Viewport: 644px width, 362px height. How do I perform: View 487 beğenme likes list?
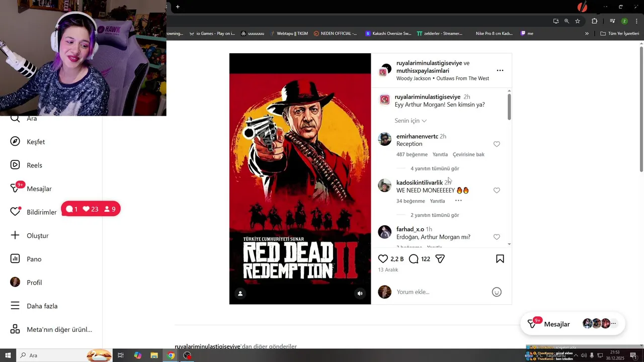pos(412,154)
